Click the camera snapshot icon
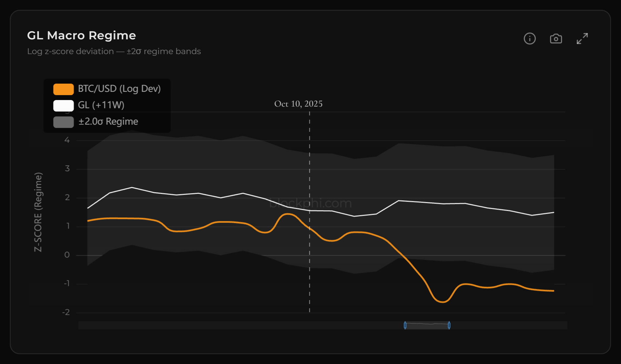Image resolution: width=621 pixels, height=364 pixels. point(556,39)
